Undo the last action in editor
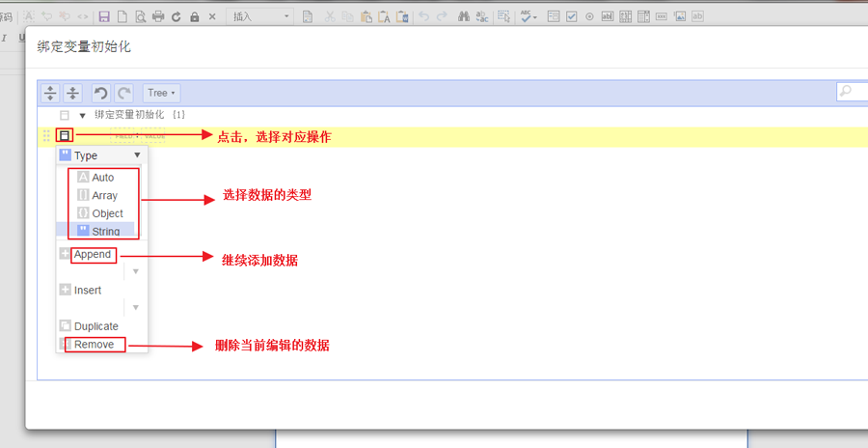The height and width of the screenshot is (448, 868). 100,93
